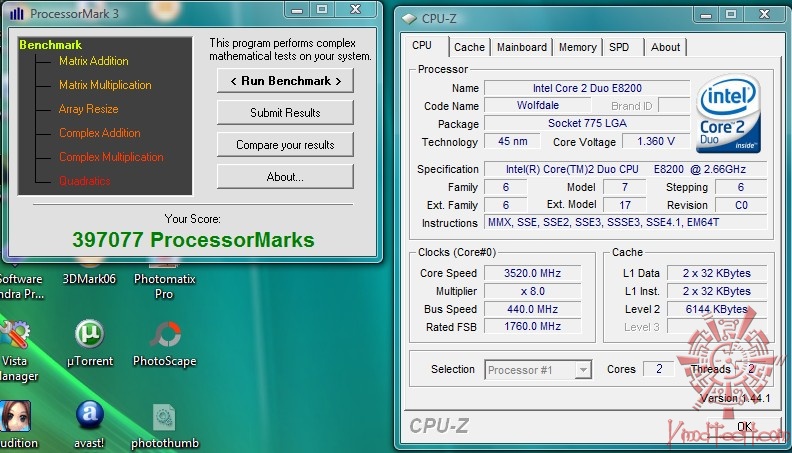This screenshot has height=453, width=792.
Task: Open the About... button in ProcessorMark
Action: 285,177
